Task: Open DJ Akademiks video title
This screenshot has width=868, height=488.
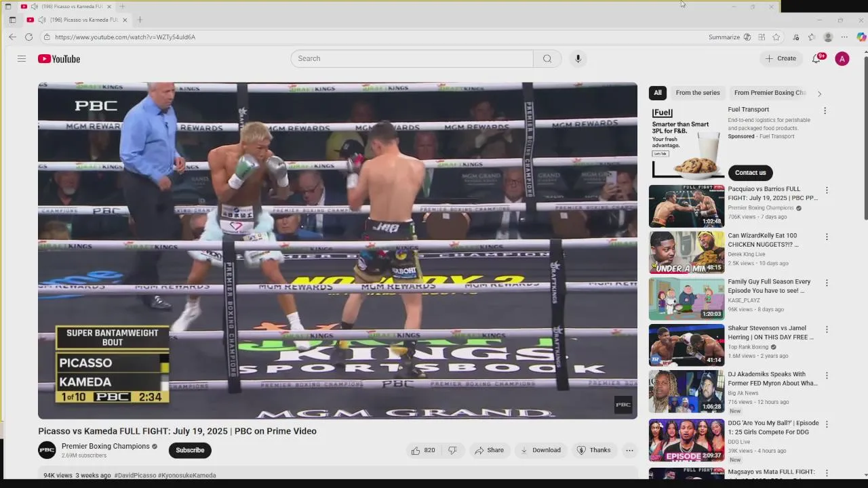Action: click(x=773, y=378)
